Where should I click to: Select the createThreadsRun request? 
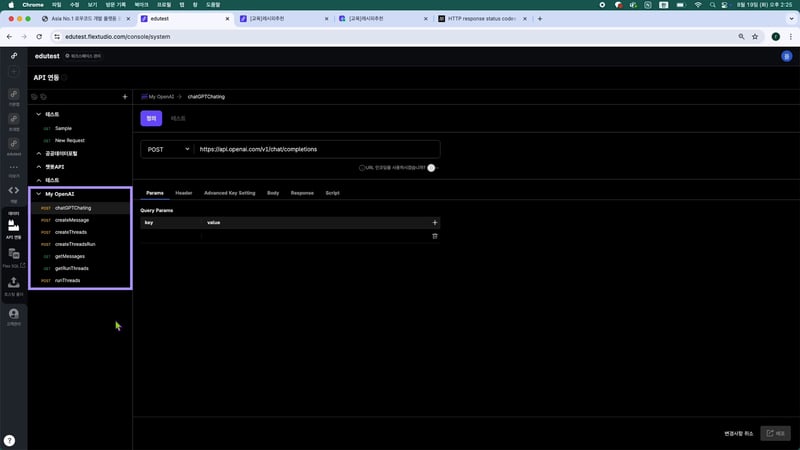(x=75, y=244)
